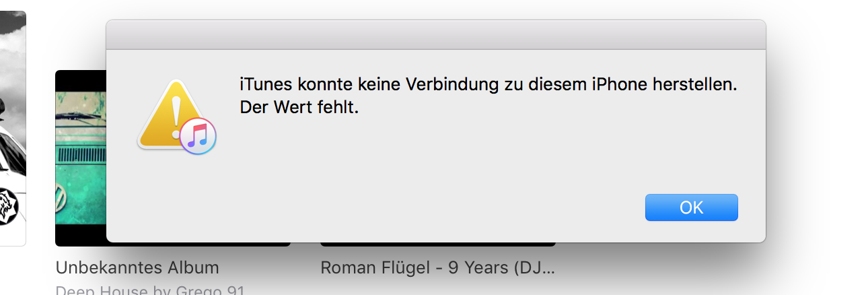
Task: Select the black-and-white album cover at left edge
Action: point(12,128)
